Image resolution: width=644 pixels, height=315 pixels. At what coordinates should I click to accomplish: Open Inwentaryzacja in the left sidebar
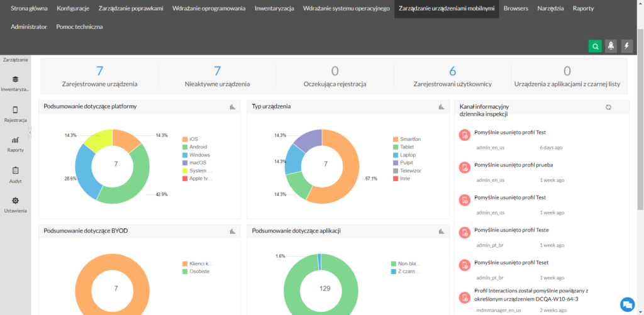pyautogui.click(x=15, y=83)
